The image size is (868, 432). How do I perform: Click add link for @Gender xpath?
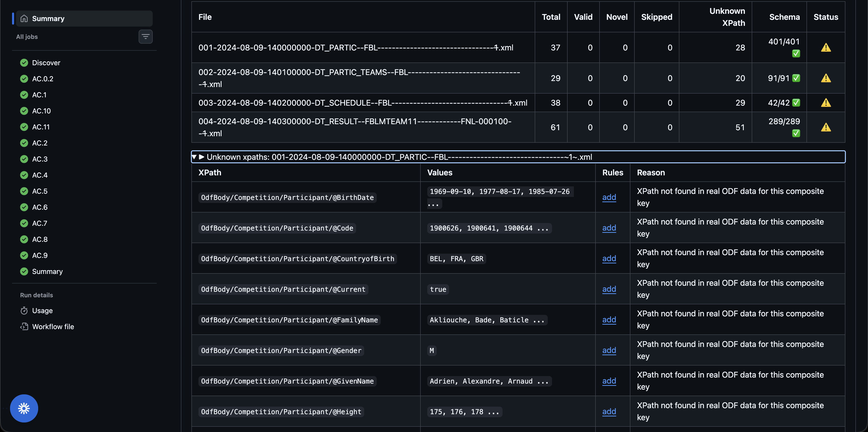click(x=609, y=350)
